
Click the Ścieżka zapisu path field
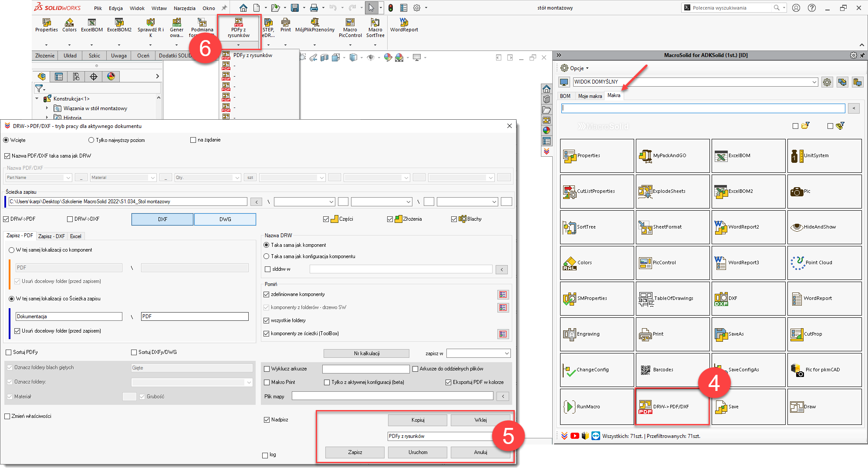pos(128,202)
